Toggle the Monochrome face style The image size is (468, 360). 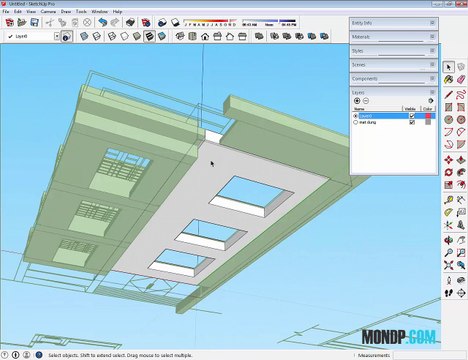click(x=162, y=36)
